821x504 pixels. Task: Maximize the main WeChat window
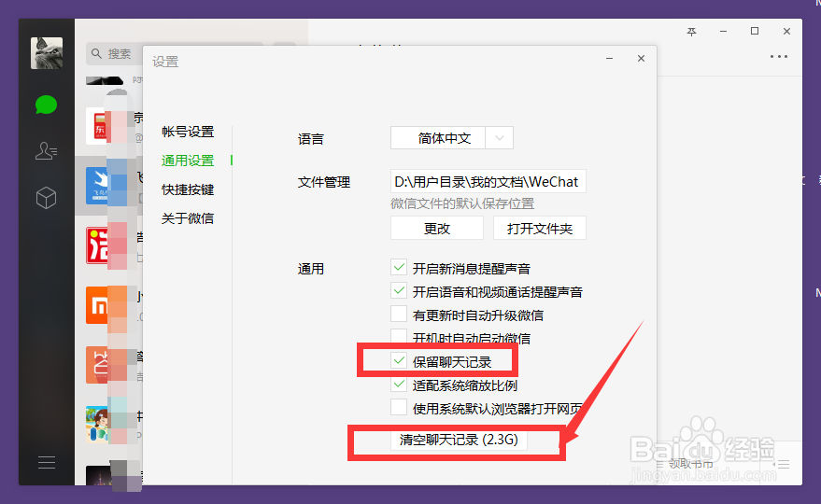(x=755, y=32)
